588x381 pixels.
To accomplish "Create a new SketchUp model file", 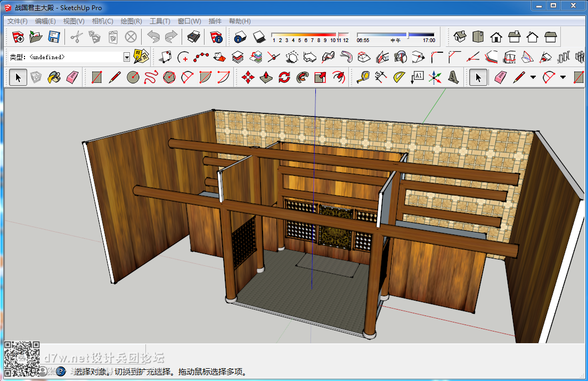I will [x=18, y=37].
